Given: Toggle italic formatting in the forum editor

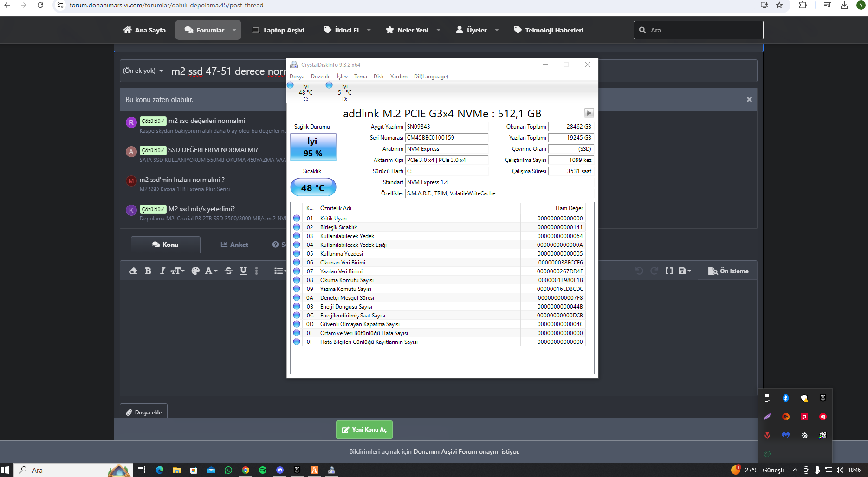Looking at the screenshot, I should tap(162, 271).
